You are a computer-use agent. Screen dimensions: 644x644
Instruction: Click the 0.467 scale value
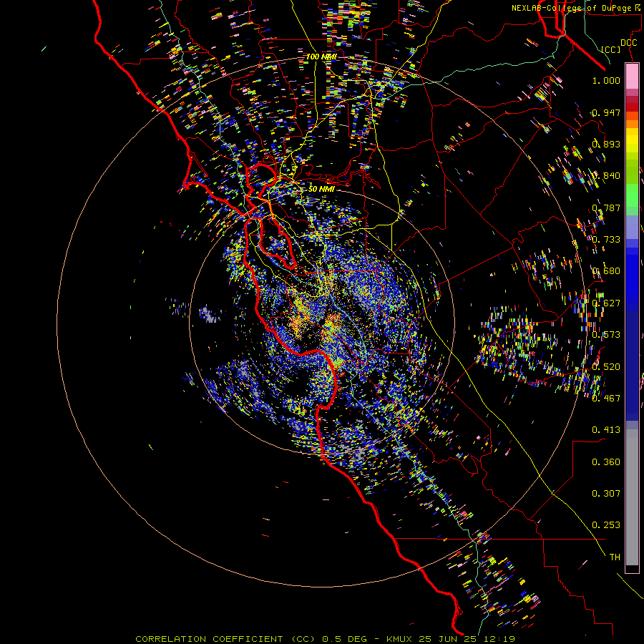[606, 399]
